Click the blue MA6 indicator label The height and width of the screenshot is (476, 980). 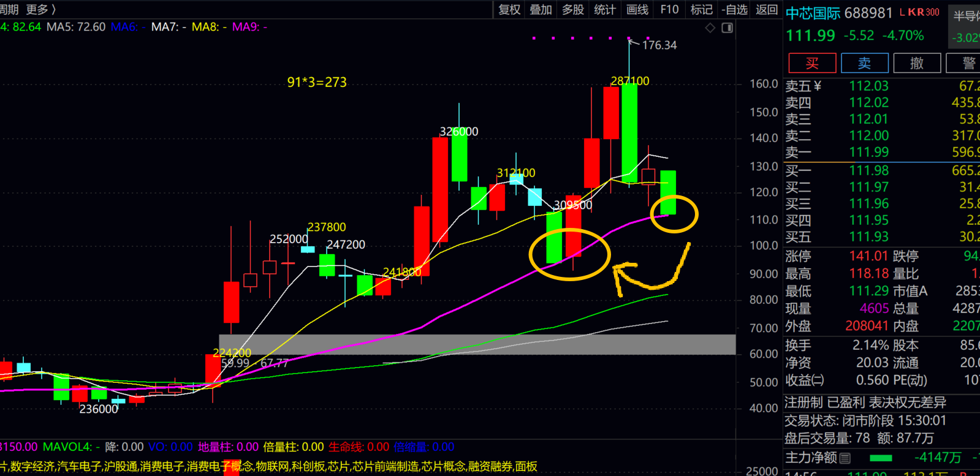pos(128,27)
